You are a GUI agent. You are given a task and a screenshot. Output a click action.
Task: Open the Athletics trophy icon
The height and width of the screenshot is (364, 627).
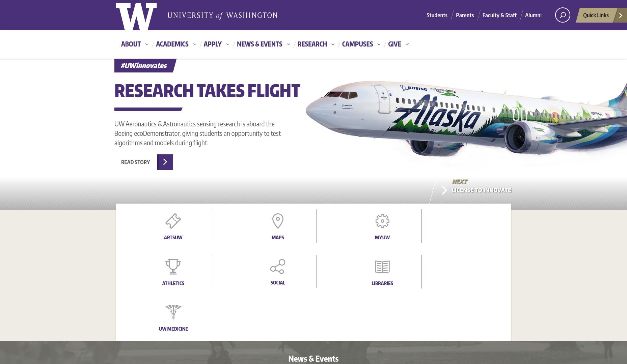click(x=173, y=267)
